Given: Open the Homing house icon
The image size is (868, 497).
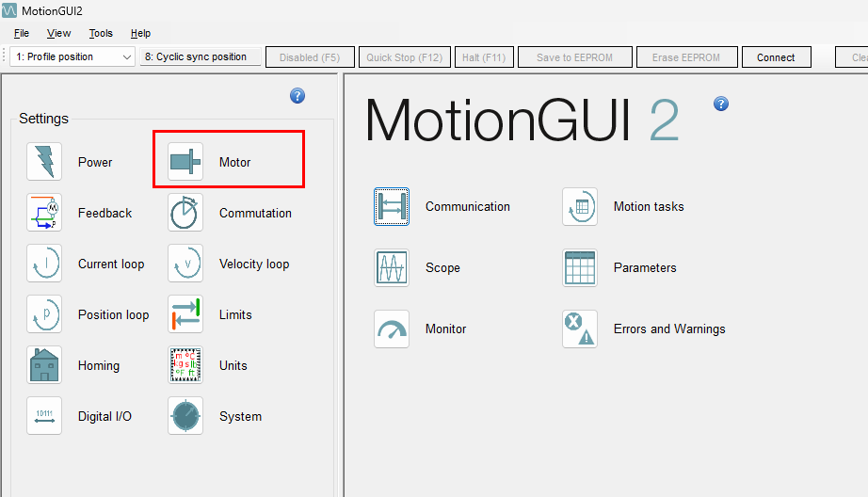Looking at the screenshot, I should pyautogui.click(x=44, y=365).
